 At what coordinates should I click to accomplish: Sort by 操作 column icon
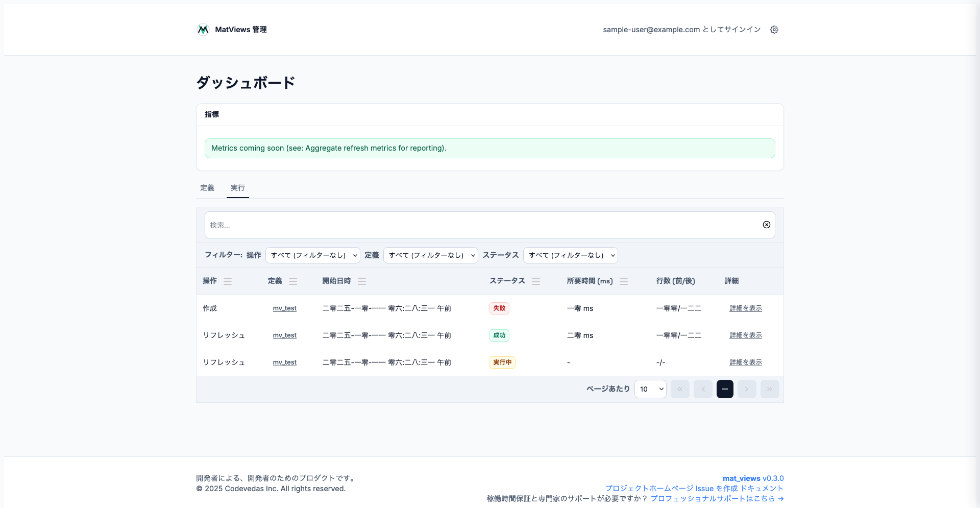tap(228, 281)
